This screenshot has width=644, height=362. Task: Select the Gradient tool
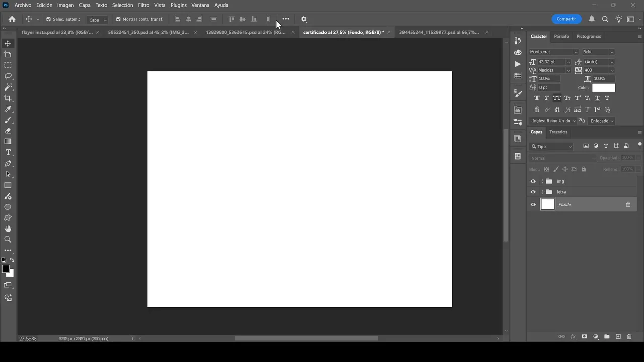tap(8, 142)
